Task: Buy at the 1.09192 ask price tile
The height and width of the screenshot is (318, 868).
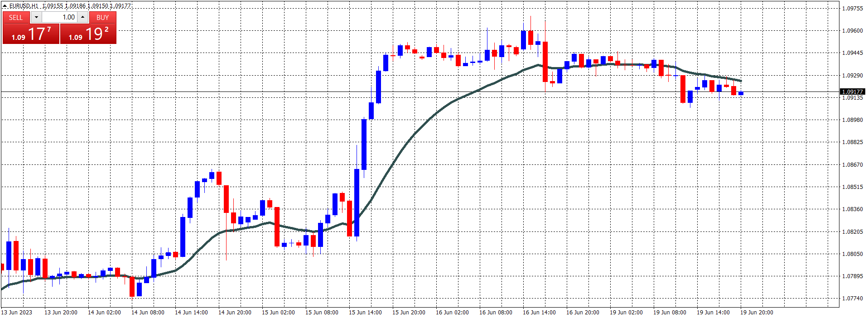Action: tap(88, 34)
